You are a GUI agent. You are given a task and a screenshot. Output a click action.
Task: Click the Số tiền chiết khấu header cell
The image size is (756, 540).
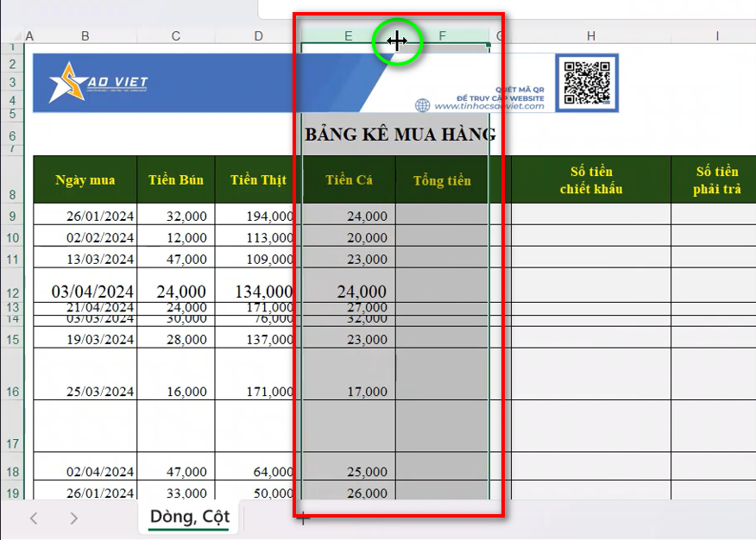click(x=591, y=180)
